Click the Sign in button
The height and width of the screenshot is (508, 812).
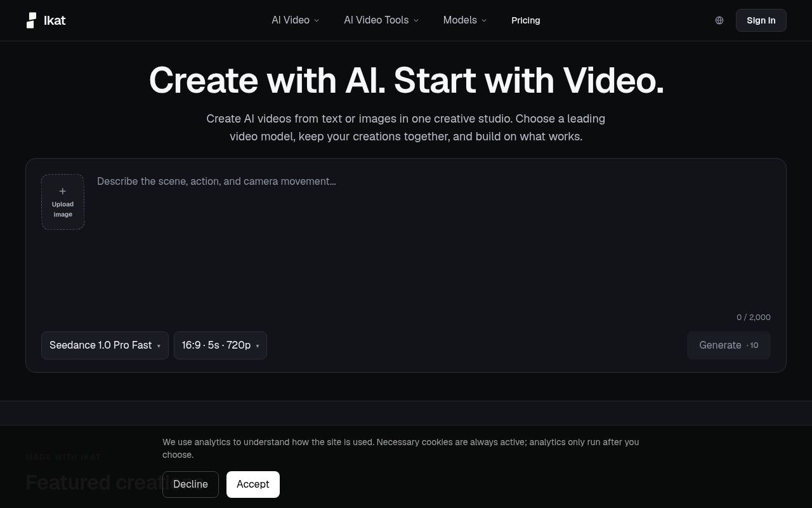coord(761,20)
